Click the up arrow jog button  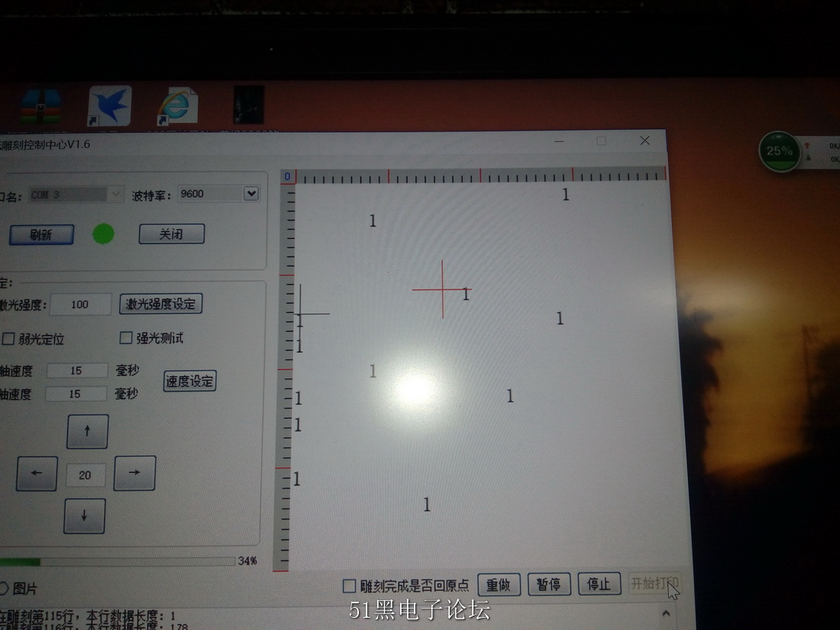pyautogui.click(x=87, y=431)
